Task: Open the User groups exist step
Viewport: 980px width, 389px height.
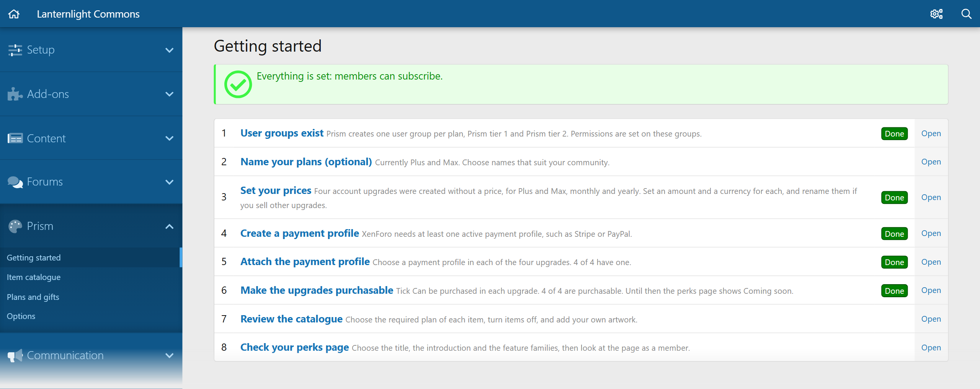Action: pyautogui.click(x=282, y=133)
